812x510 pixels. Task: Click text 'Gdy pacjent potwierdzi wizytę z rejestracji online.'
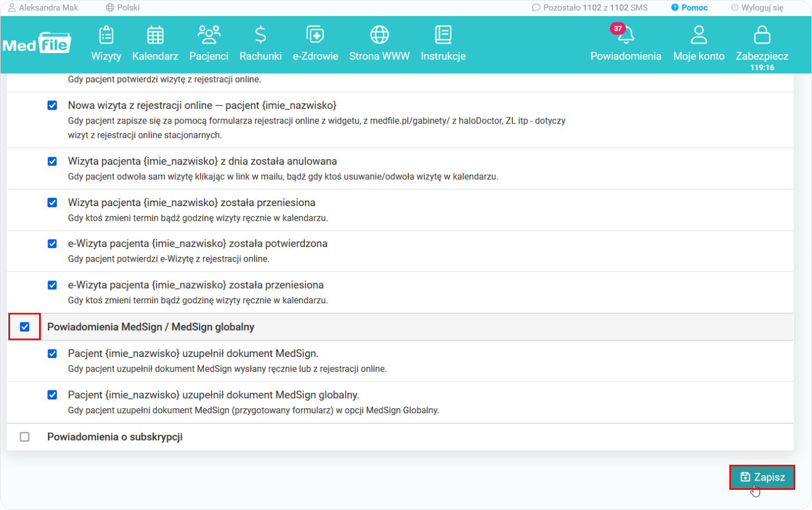pyautogui.click(x=165, y=79)
